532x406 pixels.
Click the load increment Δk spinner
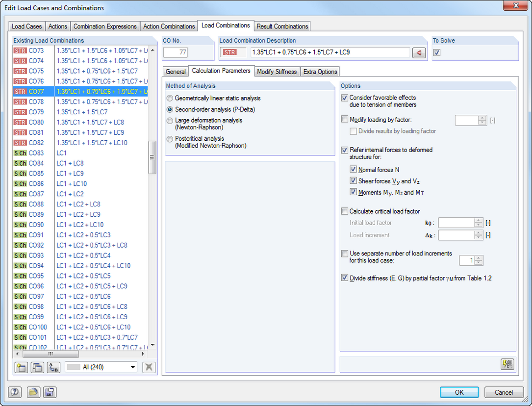pyautogui.click(x=479, y=235)
